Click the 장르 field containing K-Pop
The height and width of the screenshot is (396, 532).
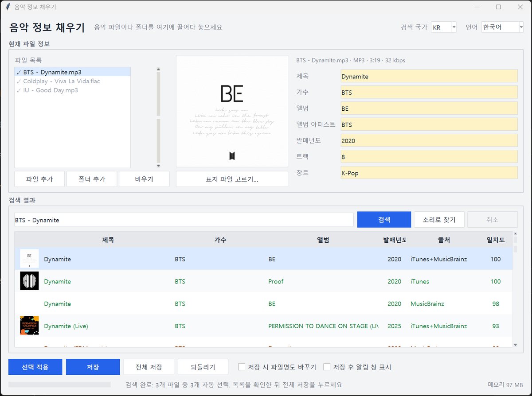click(429, 173)
